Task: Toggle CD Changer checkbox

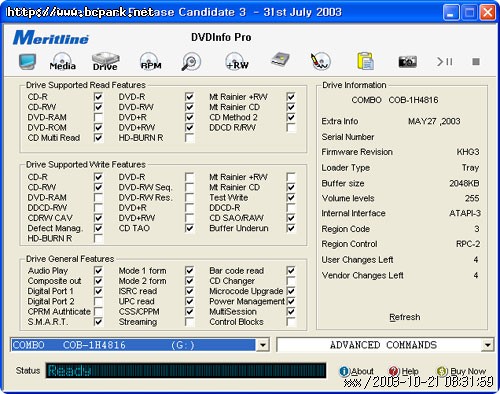Action: point(291,281)
